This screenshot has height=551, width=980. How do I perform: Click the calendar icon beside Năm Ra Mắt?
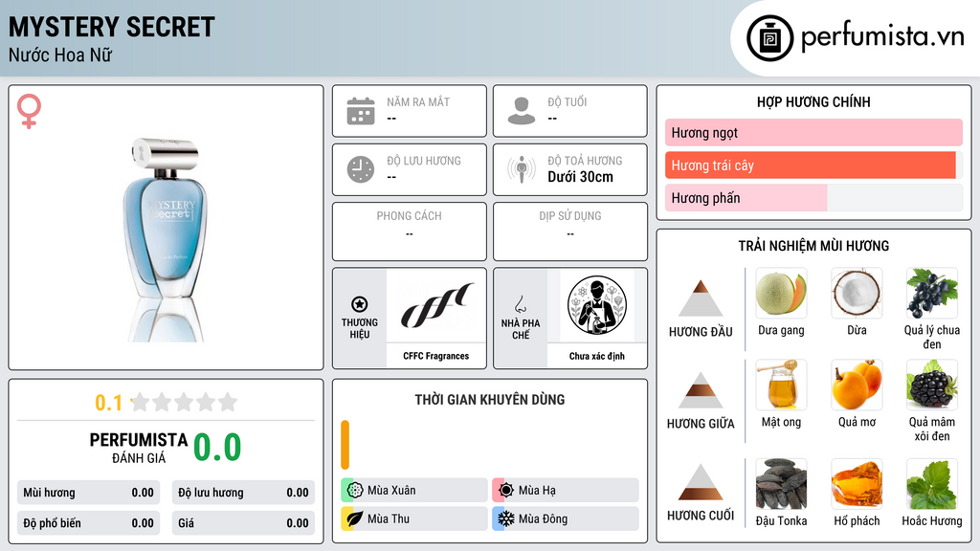pyautogui.click(x=361, y=111)
